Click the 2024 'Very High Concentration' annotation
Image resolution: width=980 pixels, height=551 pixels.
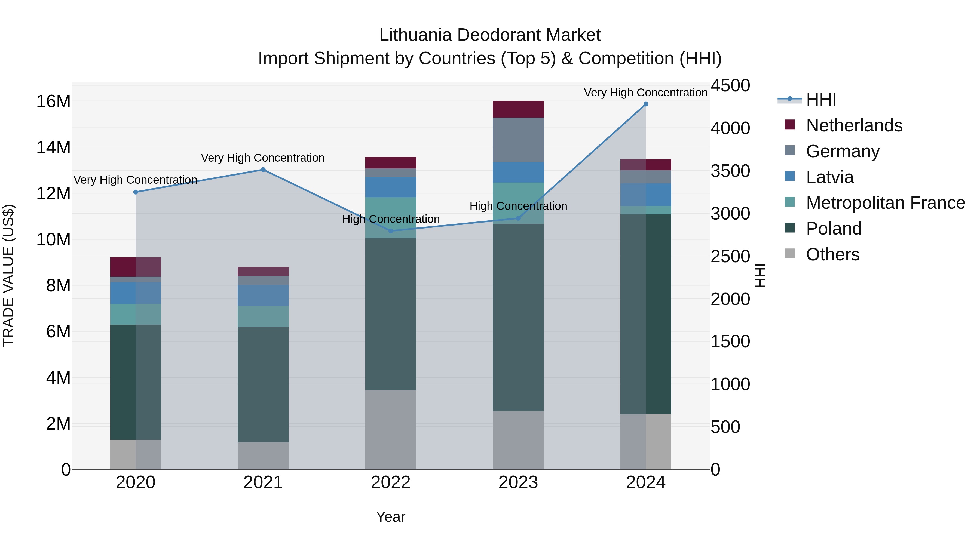(x=646, y=93)
